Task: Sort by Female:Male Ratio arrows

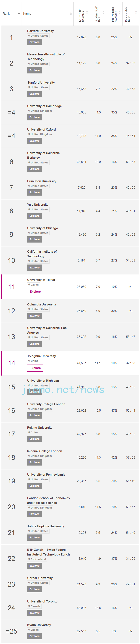Action: [136, 12]
